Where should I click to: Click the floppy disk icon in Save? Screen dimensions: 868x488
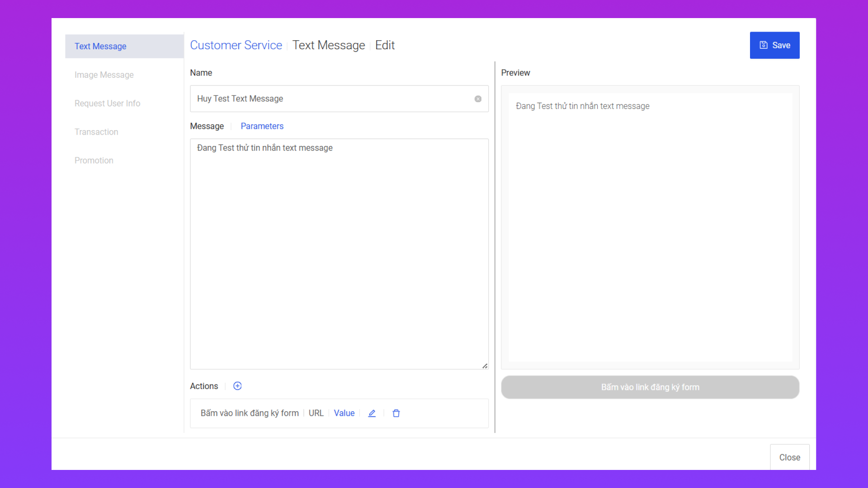tap(764, 45)
